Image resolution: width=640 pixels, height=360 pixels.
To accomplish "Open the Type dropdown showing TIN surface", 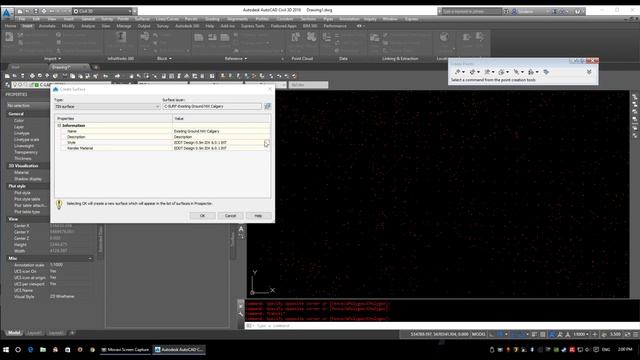I will point(107,107).
